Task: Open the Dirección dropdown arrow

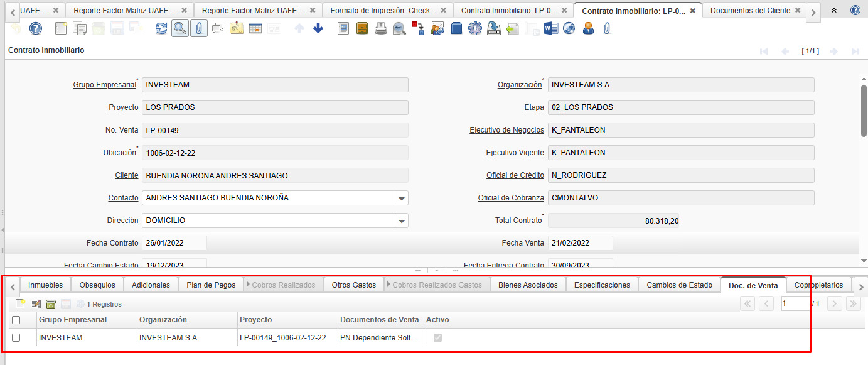Action: pyautogui.click(x=401, y=221)
